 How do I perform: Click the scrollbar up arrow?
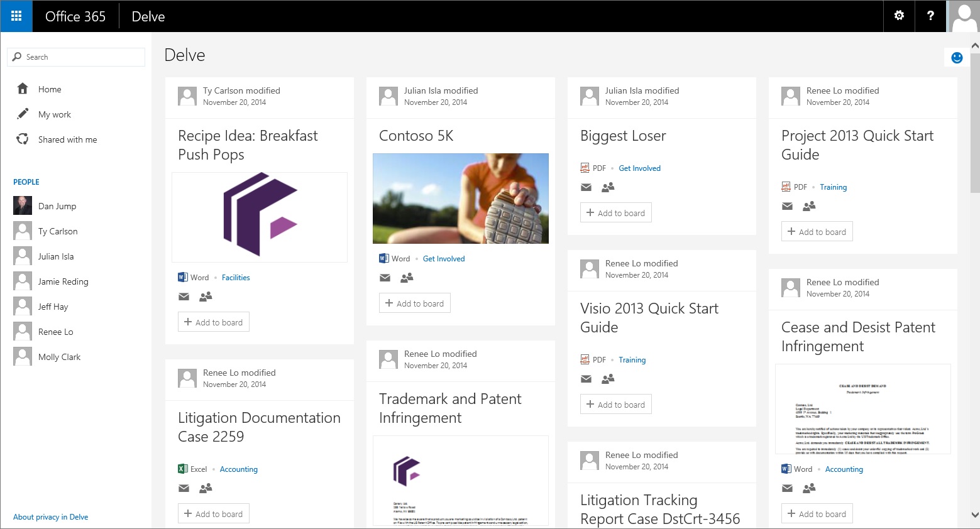point(975,46)
